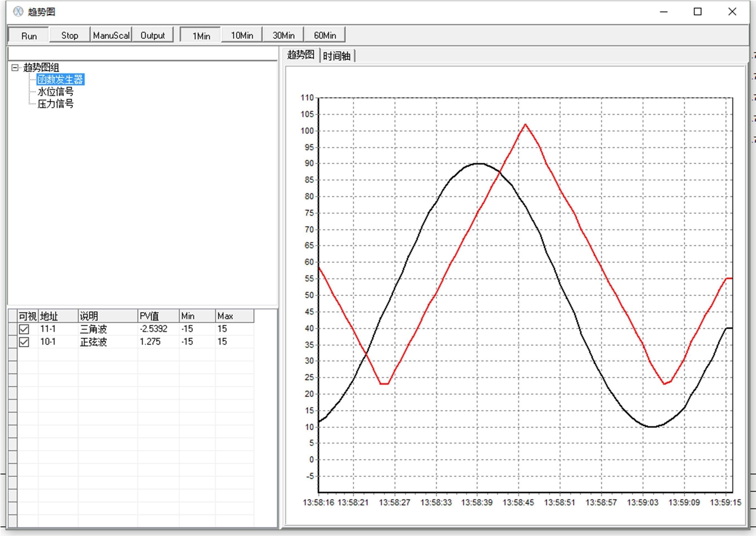This screenshot has height=536, width=756.
Task: Uncheck visibility for 正弦波 row
Action: tap(24, 342)
